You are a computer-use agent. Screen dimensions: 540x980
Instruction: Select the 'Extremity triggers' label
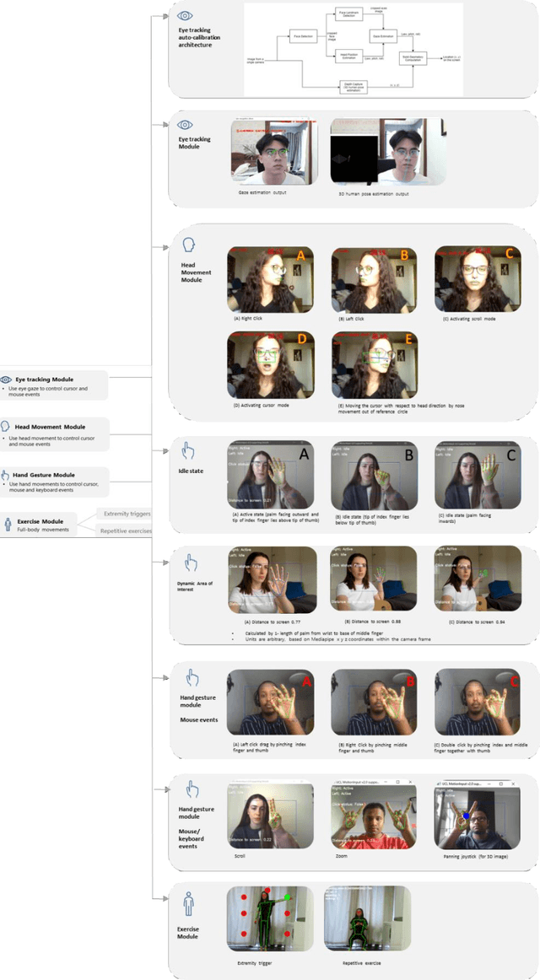pyautogui.click(x=125, y=513)
